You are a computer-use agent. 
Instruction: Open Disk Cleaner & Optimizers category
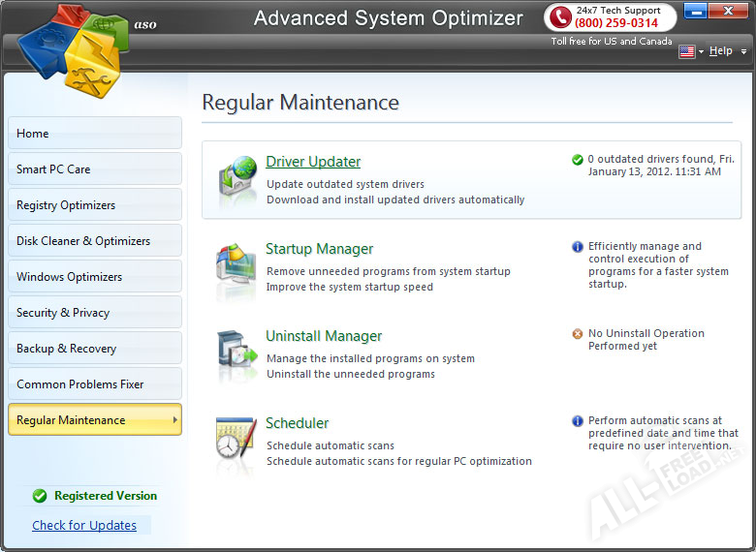point(94,241)
